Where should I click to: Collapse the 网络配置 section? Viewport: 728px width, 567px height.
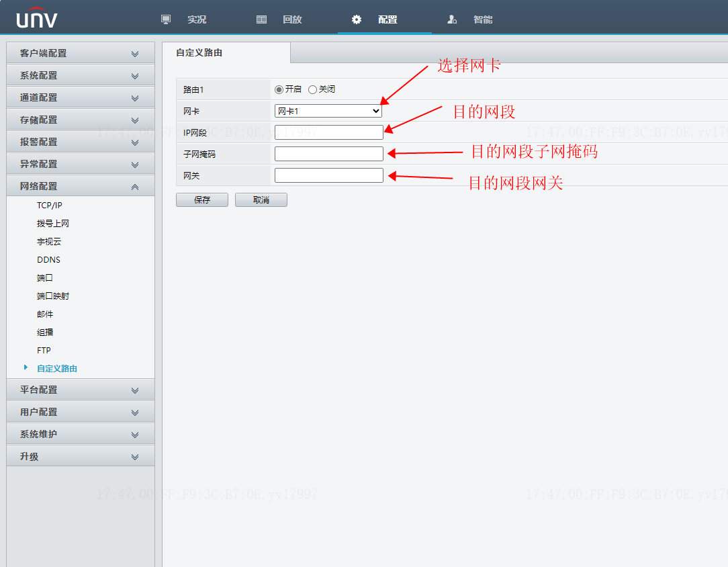[x=81, y=186]
